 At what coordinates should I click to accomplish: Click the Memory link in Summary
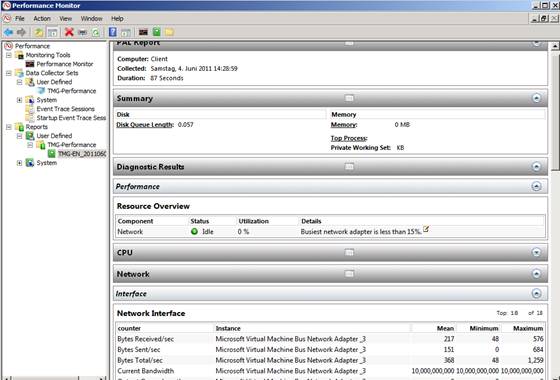pyautogui.click(x=344, y=125)
